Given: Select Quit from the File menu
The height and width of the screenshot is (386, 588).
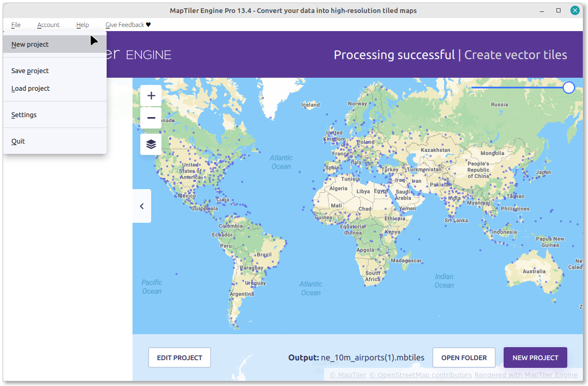Looking at the screenshot, I should point(55,141).
